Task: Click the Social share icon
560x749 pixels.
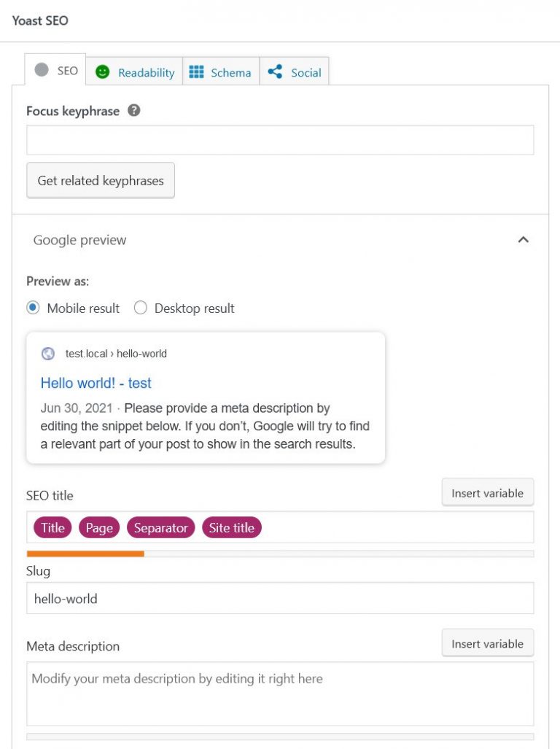Action: 275,72
